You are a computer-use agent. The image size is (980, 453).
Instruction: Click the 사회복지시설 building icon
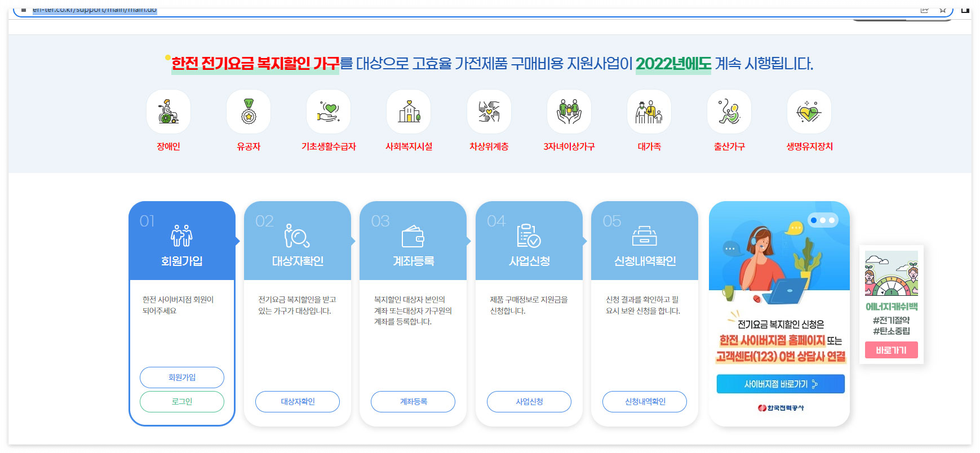click(x=409, y=112)
